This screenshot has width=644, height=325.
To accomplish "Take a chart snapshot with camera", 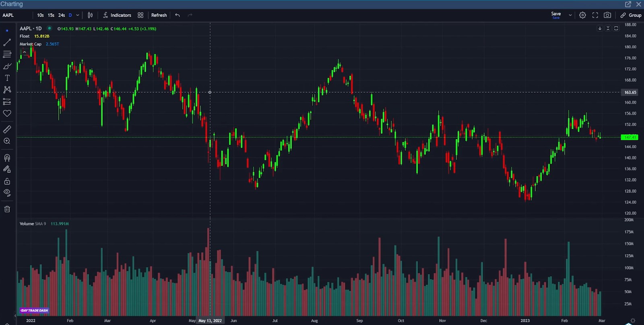I will (607, 15).
